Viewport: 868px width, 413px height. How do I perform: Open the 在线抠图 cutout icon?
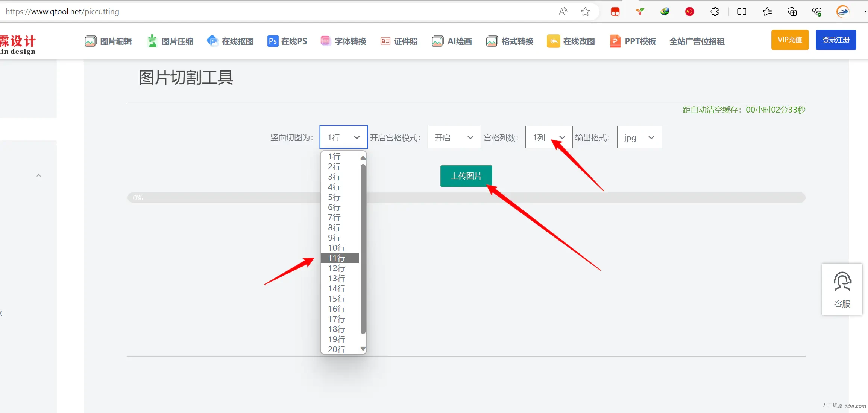click(212, 41)
